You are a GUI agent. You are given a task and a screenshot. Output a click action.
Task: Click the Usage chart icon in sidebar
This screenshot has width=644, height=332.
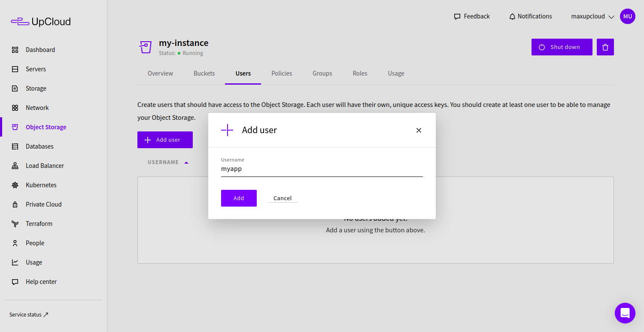tap(15, 262)
